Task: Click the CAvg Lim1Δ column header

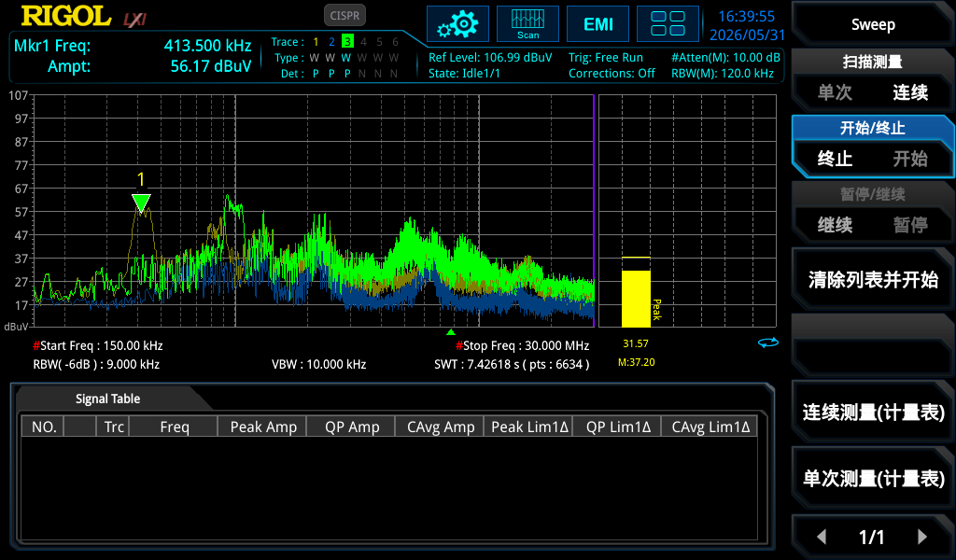Action: (710, 427)
